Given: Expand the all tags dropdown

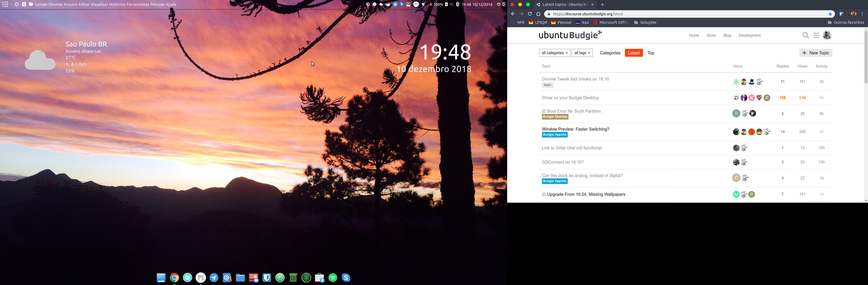Looking at the screenshot, I should pos(582,53).
